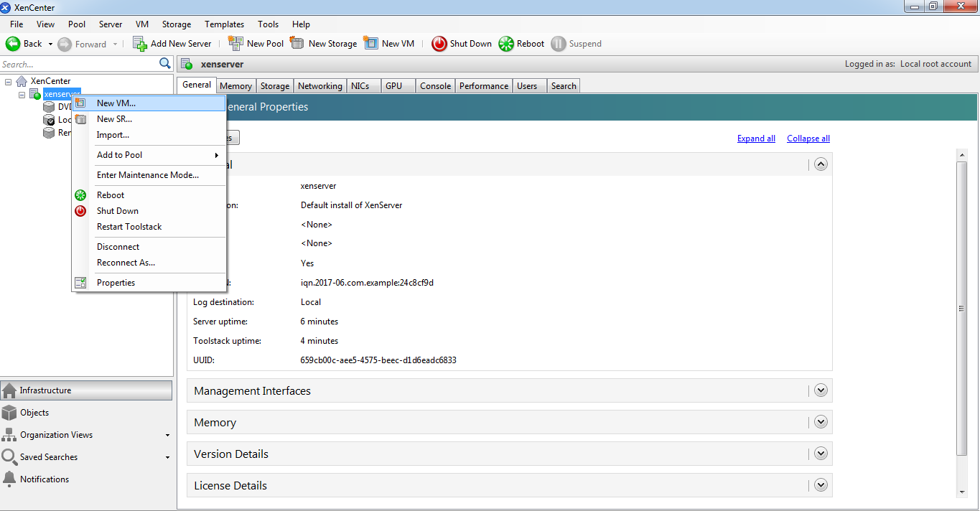Choose New VM... from the context menu

(149, 103)
